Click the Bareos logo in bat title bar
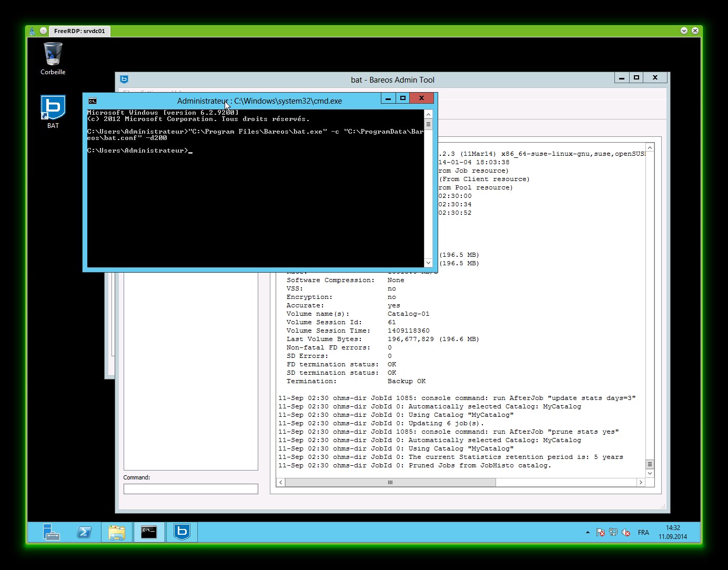This screenshot has height=570, width=728. 124,79
